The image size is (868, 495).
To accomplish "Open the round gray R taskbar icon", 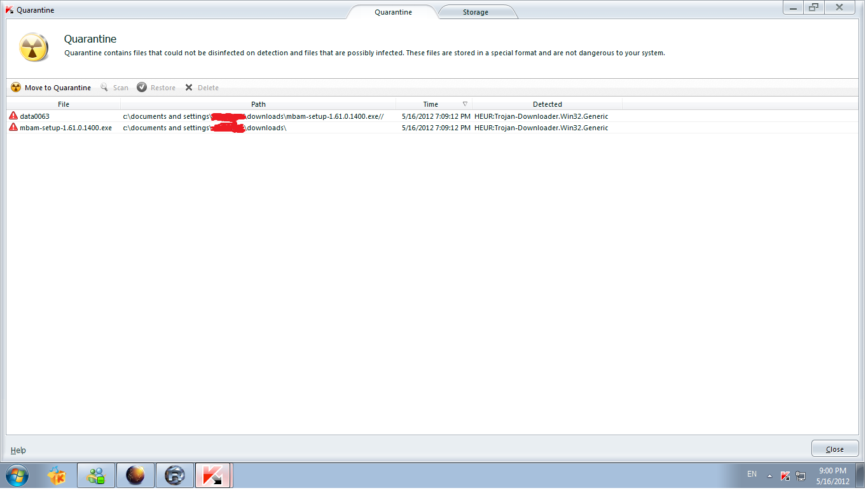I will [x=174, y=475].
